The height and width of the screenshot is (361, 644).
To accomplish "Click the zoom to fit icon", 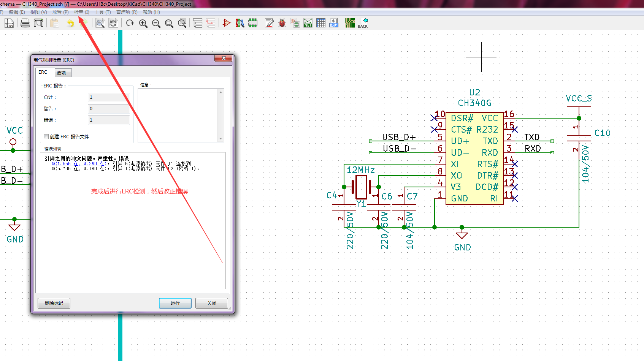I will 169,23.
